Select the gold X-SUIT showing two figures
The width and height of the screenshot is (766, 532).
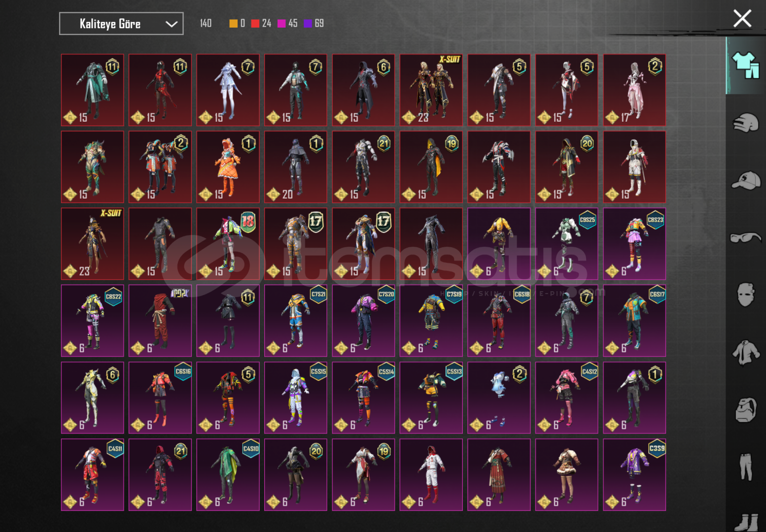point(431,90)
